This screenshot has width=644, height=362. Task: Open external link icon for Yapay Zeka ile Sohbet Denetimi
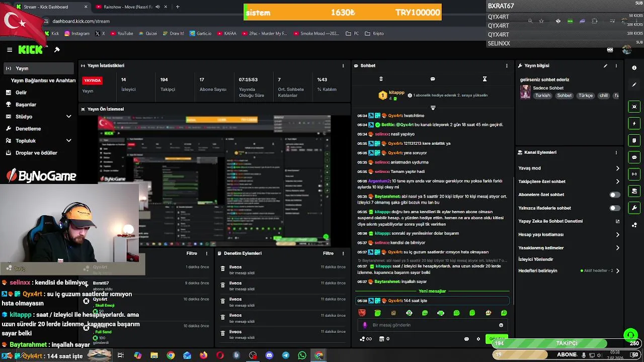tap(617, 221)
